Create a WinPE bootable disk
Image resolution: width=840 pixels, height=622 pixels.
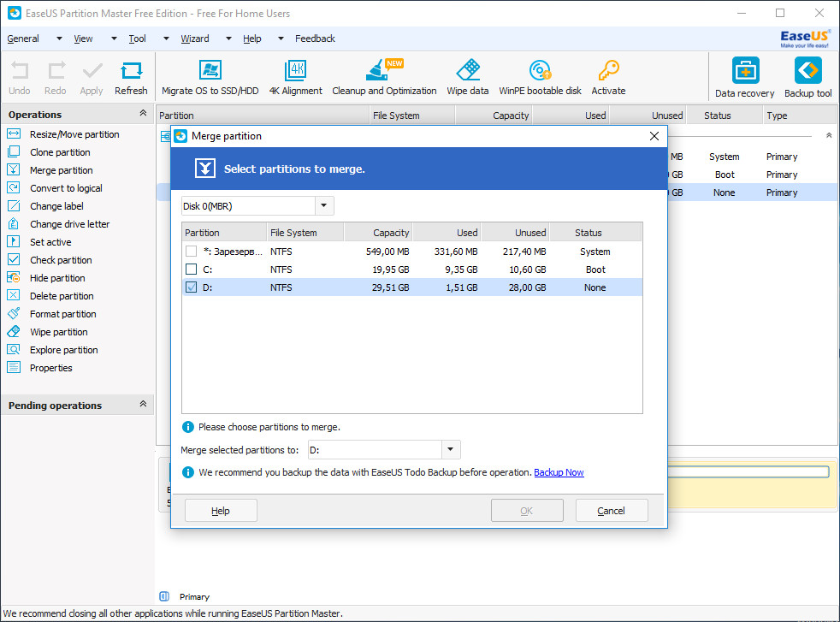(540, 78)
